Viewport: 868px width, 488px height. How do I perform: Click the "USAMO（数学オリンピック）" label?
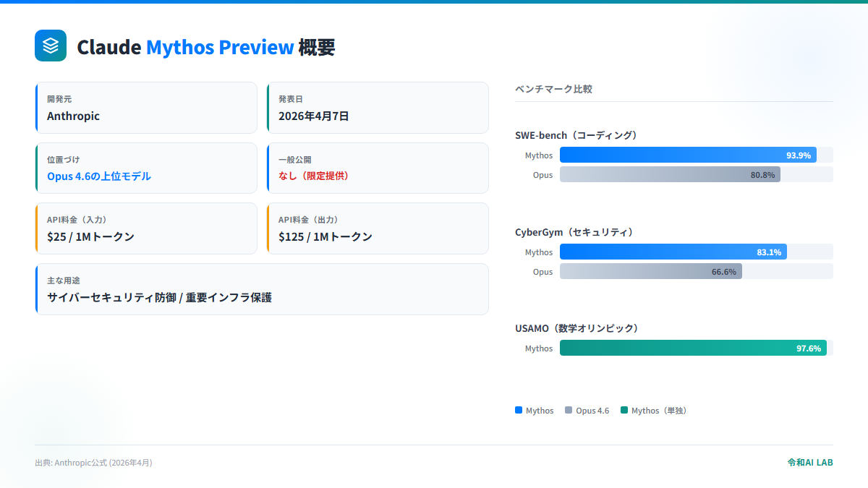point(579,328)
